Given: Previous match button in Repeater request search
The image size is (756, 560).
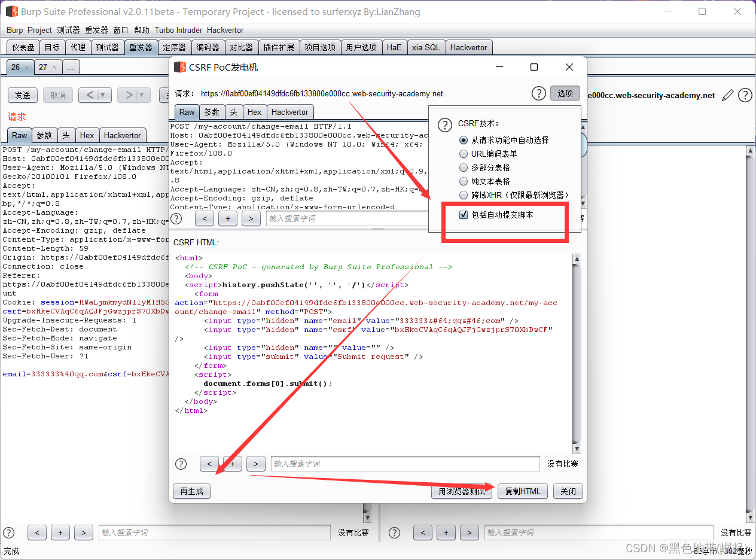Looking at the screenshot, I should tap(37, 532).
